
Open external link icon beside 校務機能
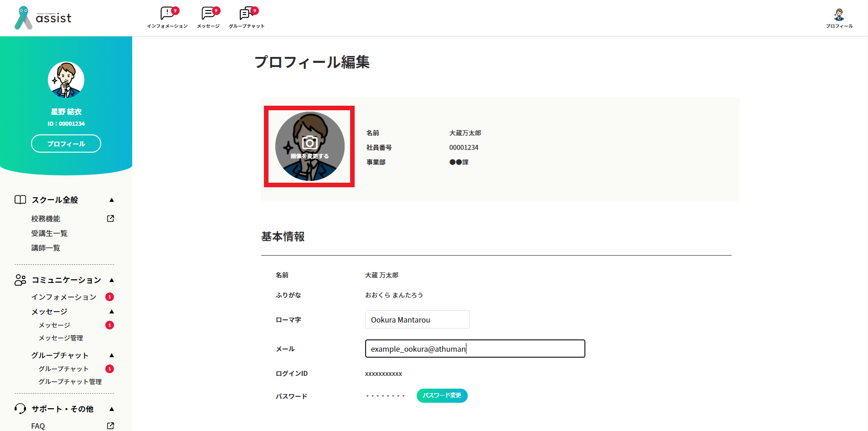pyautogui.click(x=110, y=219)
